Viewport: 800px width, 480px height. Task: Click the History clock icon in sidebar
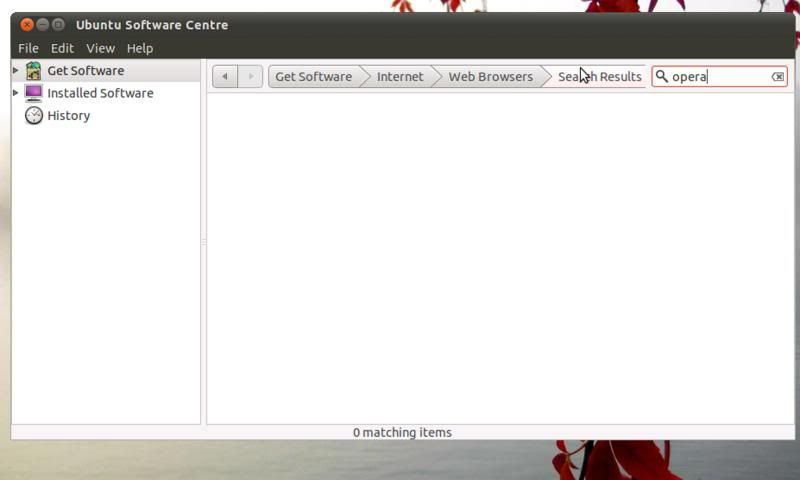pos(34,116)
